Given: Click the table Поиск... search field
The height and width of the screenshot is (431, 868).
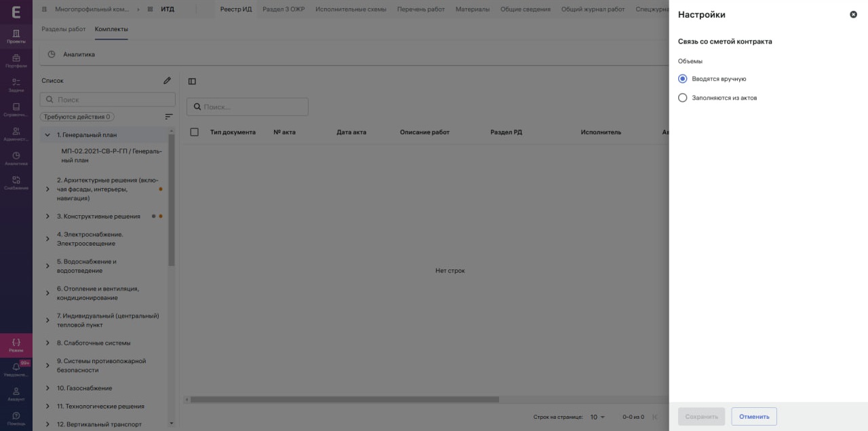Looking at the screenshot, I should pyautogui.click(x=248, y=107).
